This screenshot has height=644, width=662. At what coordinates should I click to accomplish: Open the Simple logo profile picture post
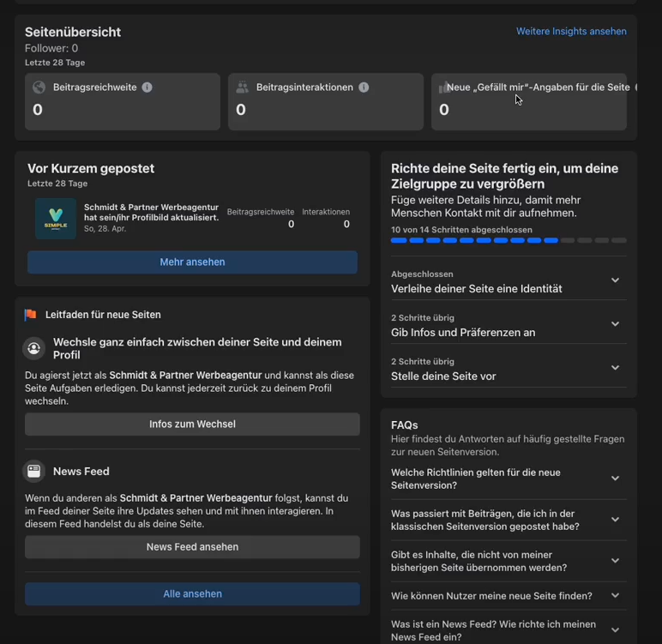pos(56,219)
